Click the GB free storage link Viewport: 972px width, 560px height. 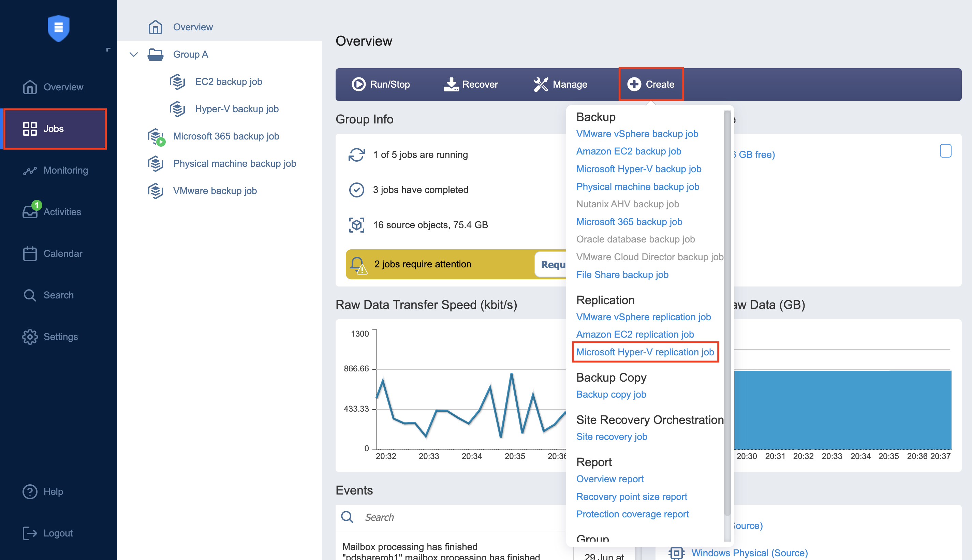click(x=754, y=154)
